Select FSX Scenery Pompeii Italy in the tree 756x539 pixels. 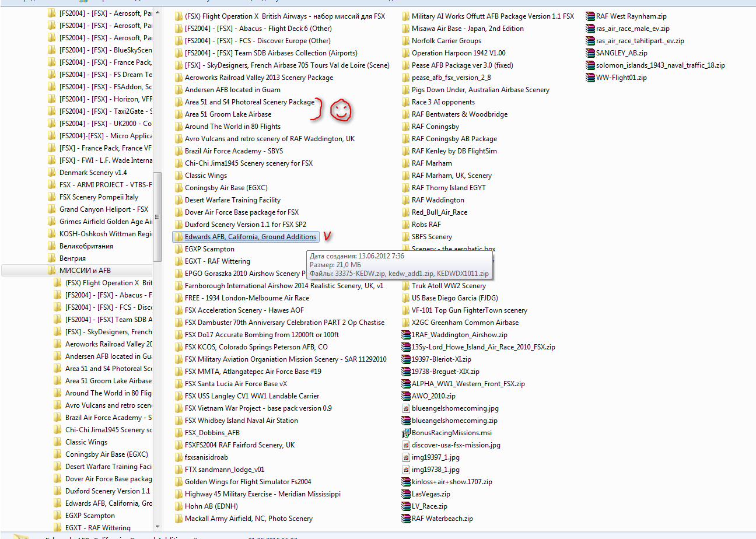(99, 197)
